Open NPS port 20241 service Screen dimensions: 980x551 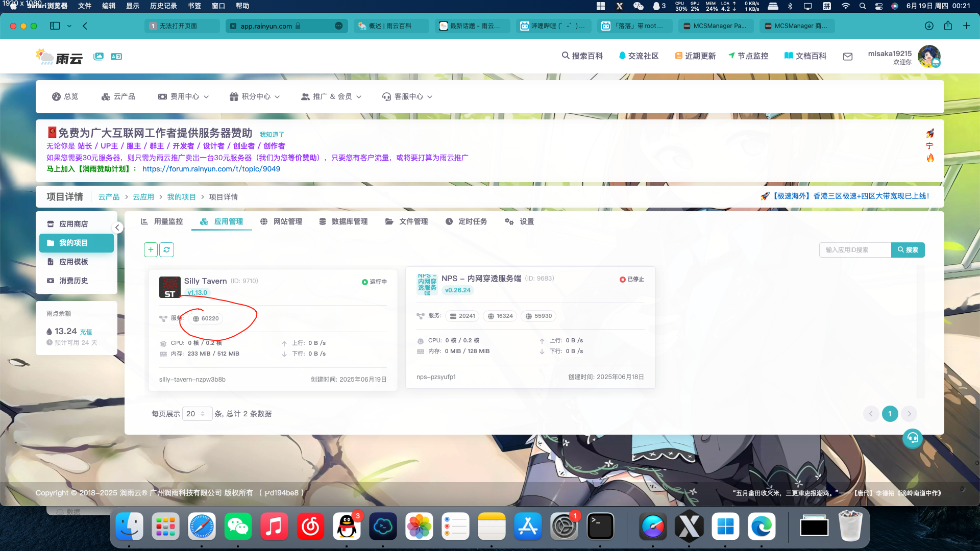[462, 316]
